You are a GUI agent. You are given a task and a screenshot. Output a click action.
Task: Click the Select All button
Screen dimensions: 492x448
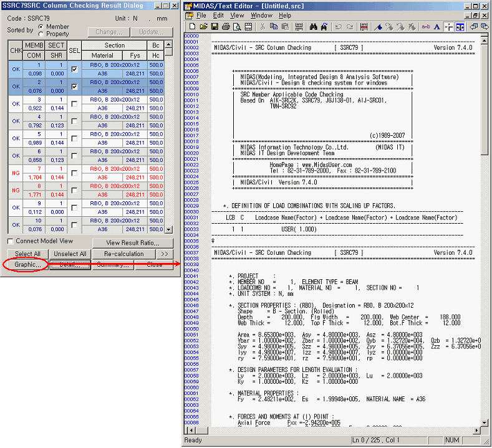tap(27, 254)
